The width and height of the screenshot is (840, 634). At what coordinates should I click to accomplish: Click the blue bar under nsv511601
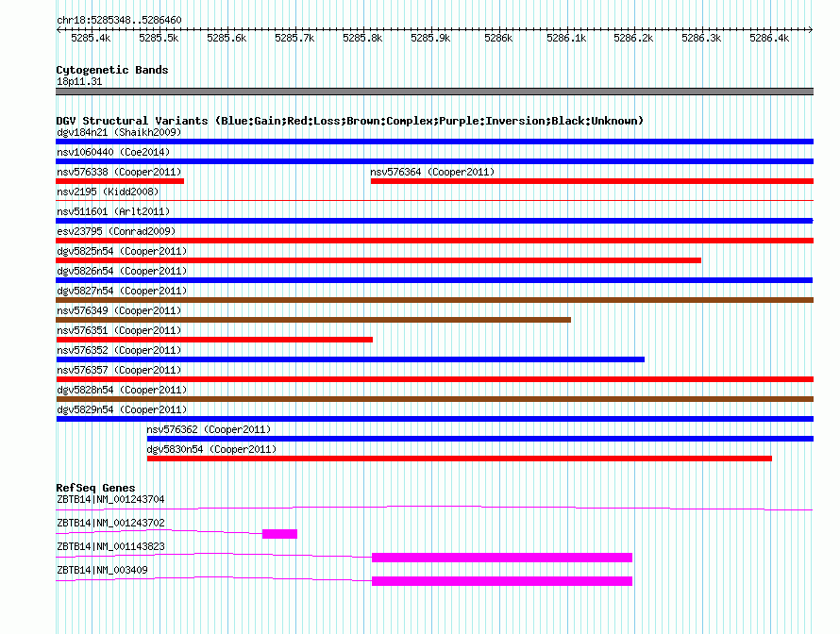[x=434, y=221]
